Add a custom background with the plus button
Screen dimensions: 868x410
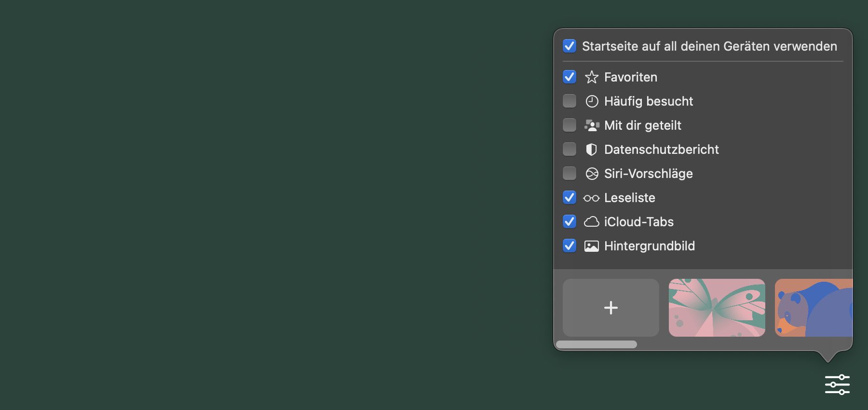tap(610, 308)
